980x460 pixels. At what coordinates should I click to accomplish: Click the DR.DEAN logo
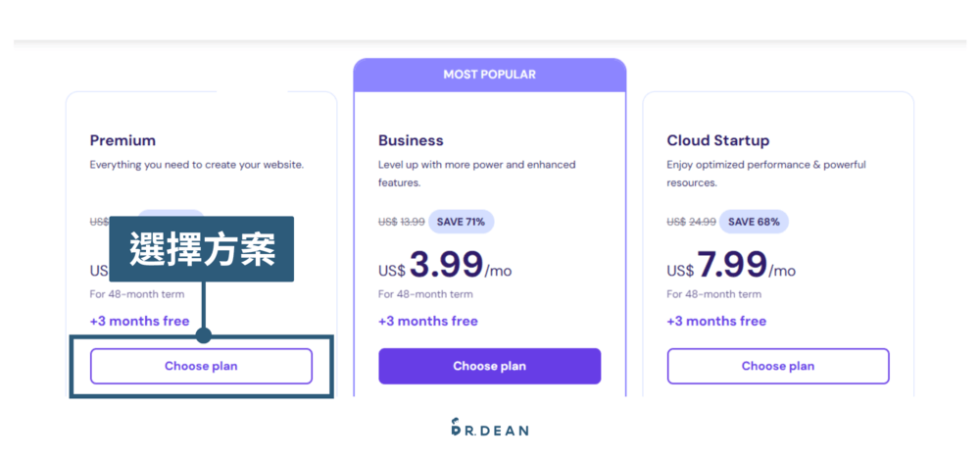coord(489,428)
